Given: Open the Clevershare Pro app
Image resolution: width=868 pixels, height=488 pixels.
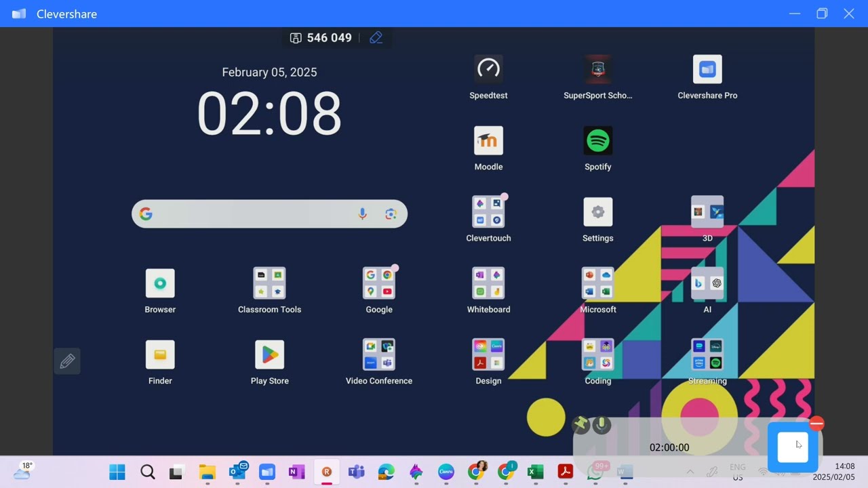Looking at the screenshot, I should [x=707, y=69].
